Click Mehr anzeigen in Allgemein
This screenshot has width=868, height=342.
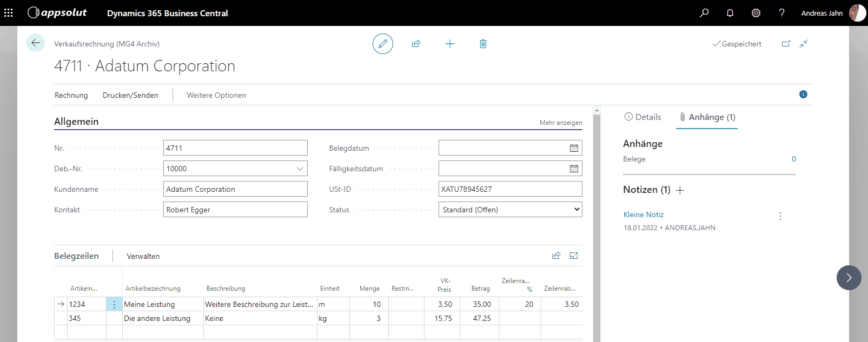pos(561,123)
